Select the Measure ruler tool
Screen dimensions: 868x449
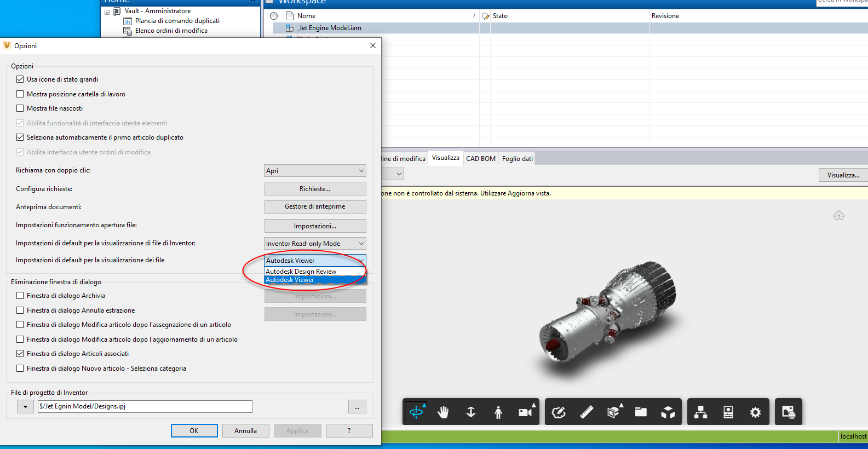point(586,412)
